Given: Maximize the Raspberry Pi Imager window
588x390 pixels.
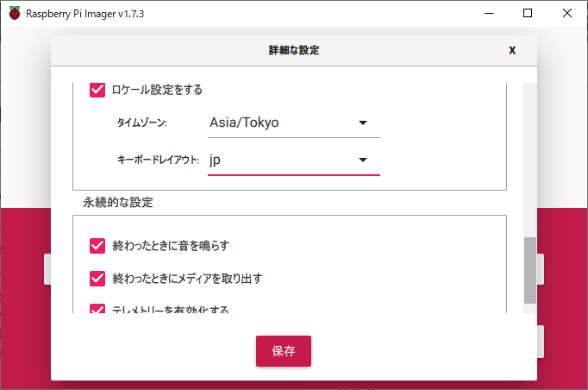Looking at the screenshot, I should click(528, 13).
